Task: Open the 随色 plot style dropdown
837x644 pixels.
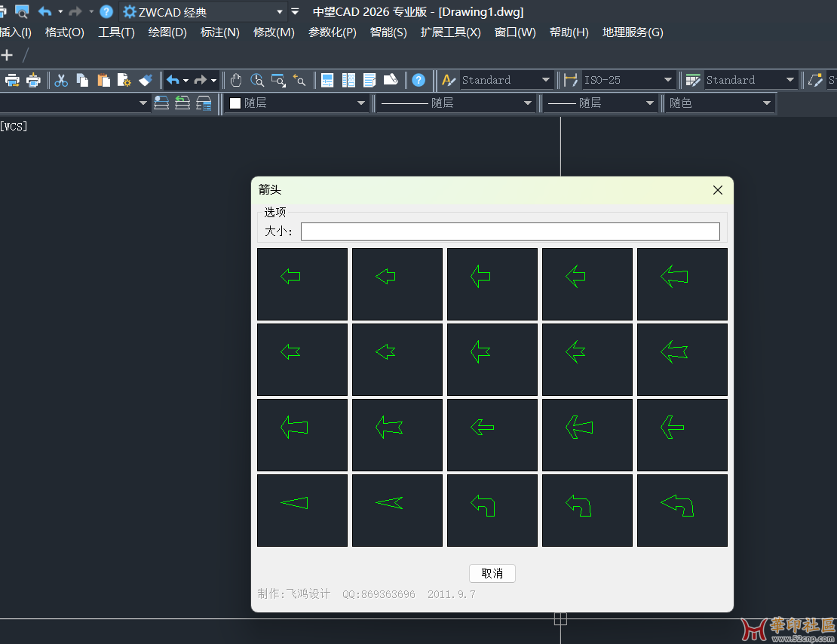Action: coord(767,103)
